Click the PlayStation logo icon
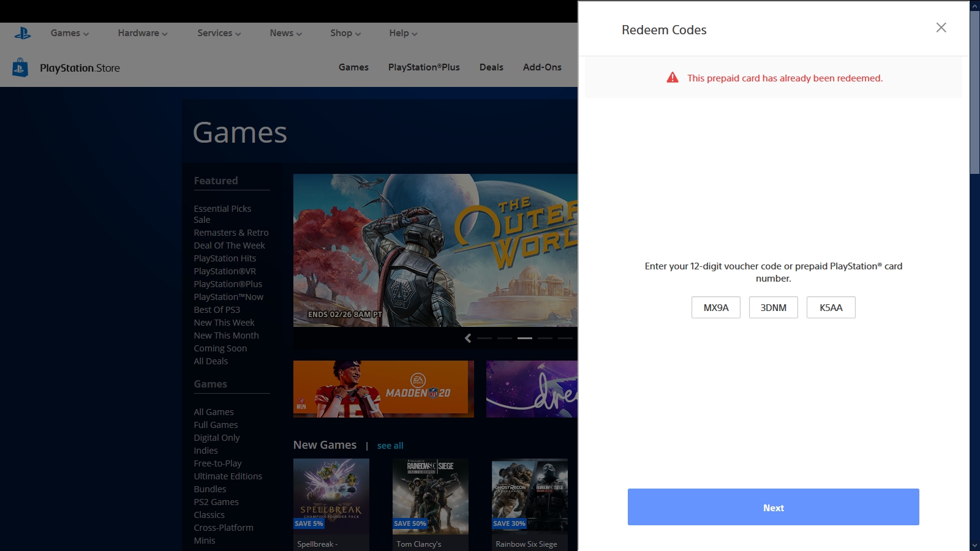Screen dimensions: 980x551 click(x=23, y=33)
